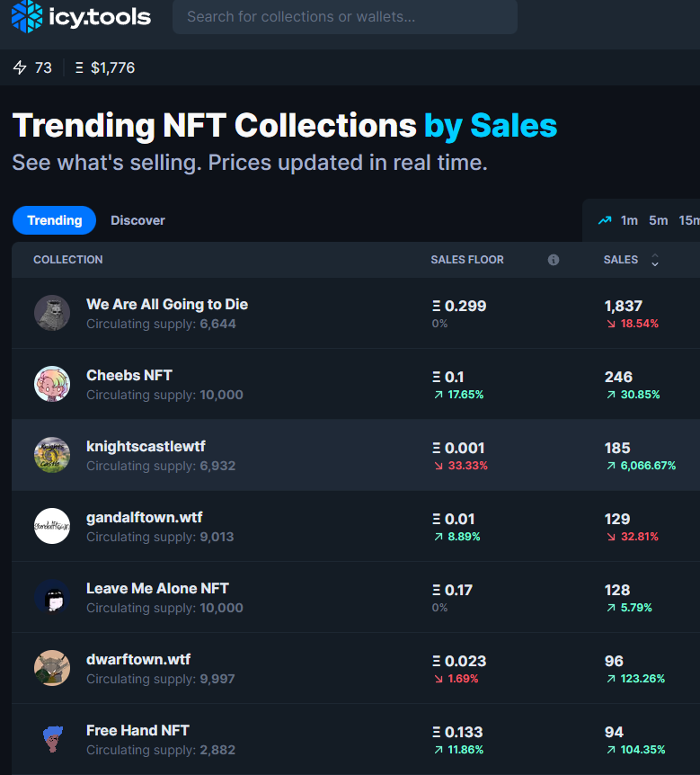
Task: Click the 5.79% sales increase
Action: point(636,608)
